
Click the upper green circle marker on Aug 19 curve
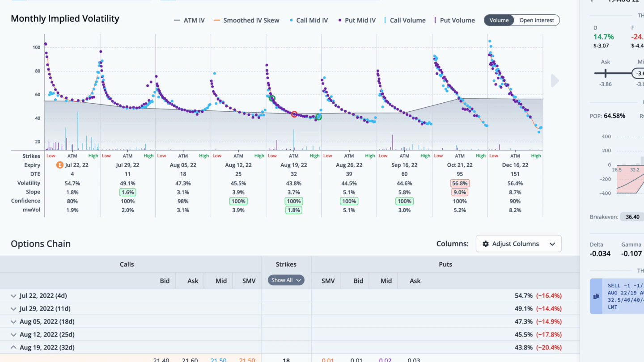click(x=272, y=98)
